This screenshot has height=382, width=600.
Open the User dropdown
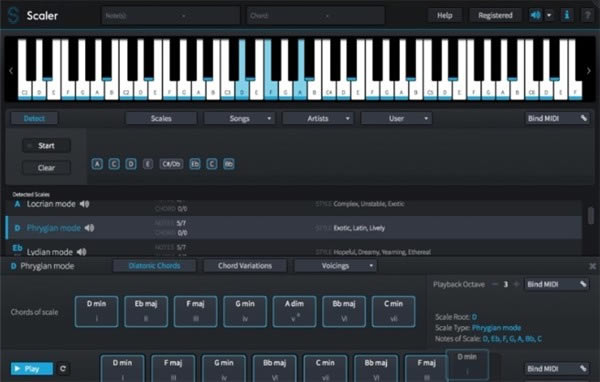pos(396,118)
